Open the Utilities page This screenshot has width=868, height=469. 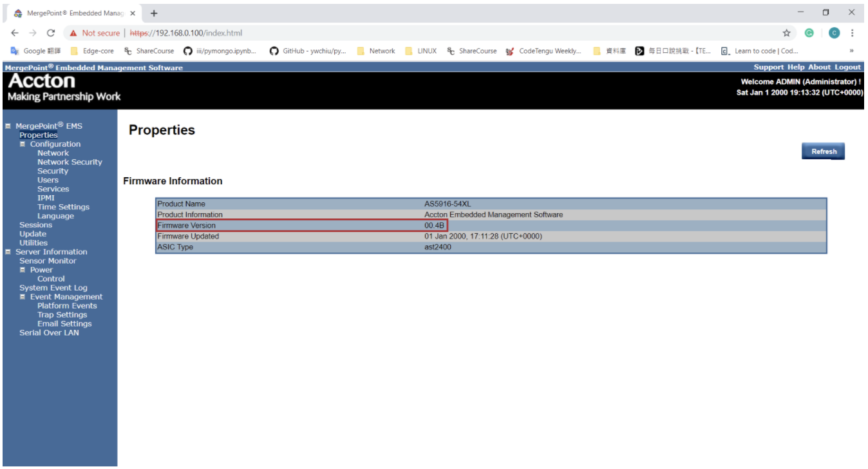click(33, 243)
